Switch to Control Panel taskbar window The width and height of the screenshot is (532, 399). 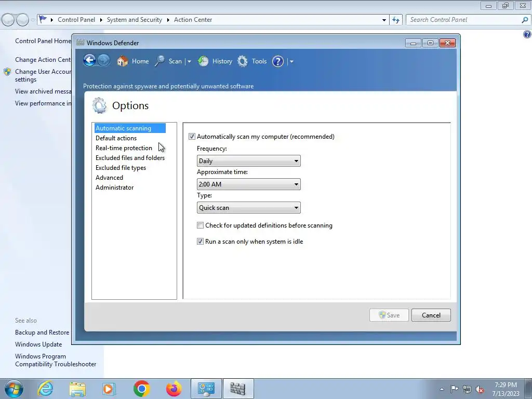tap(206, 389)
